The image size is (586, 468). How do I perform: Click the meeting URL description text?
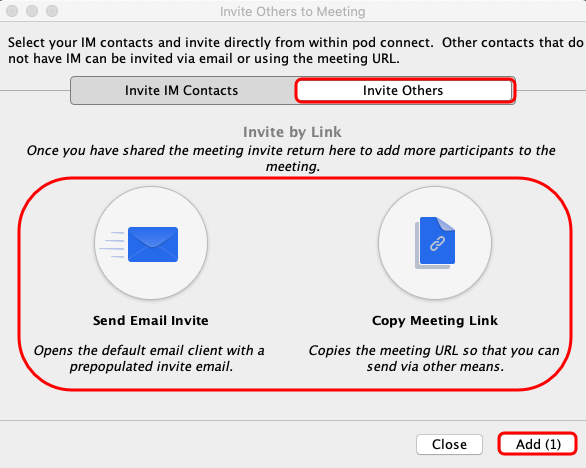point(434,358)
